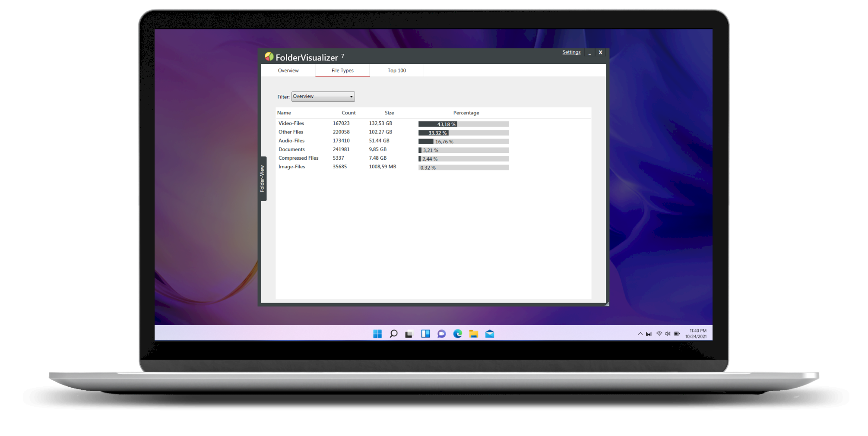
Task: Open the Widgets panel
Action: tap(425, 334)
